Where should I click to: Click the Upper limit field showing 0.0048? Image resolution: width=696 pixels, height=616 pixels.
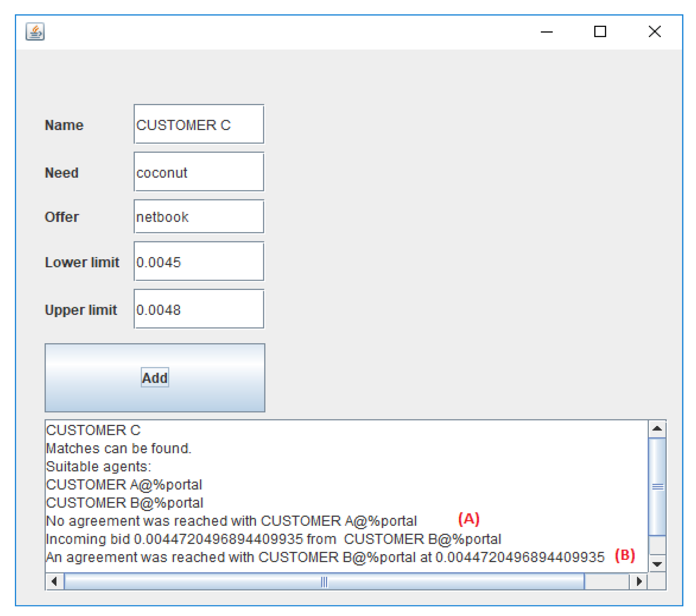pyautogui.click(x=199, y=309)
